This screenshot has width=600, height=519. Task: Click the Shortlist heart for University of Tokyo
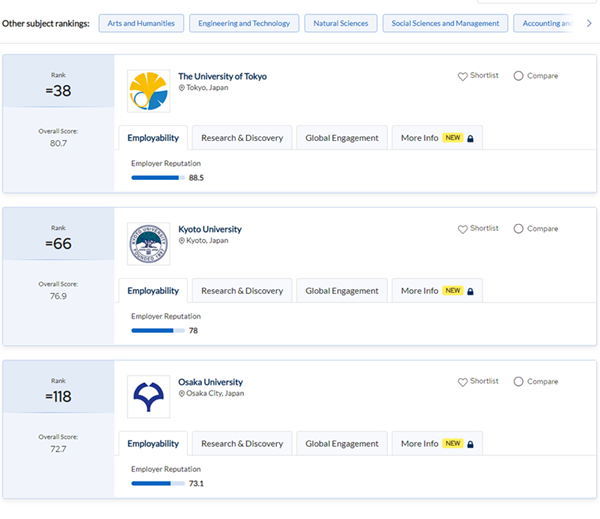pos(463,76)
